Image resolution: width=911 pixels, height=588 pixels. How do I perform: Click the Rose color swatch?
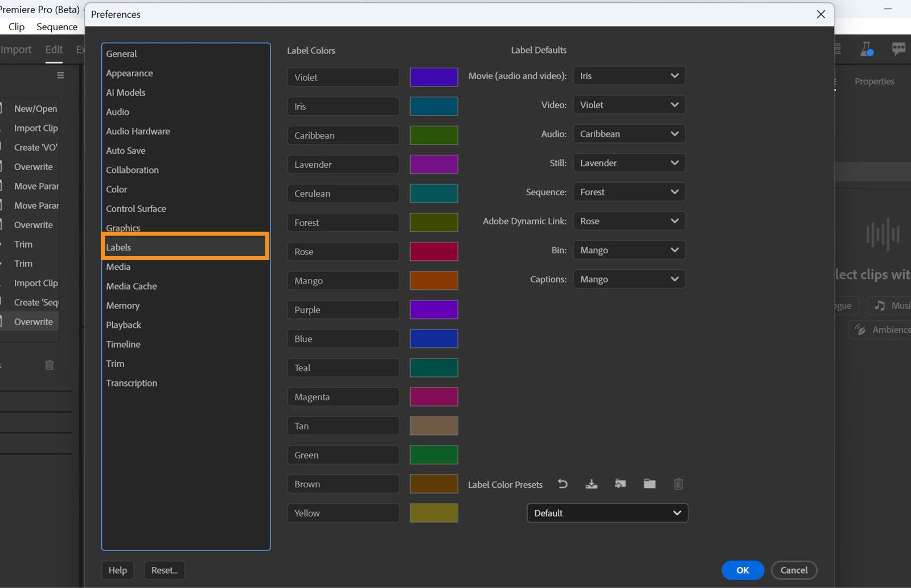433,251
